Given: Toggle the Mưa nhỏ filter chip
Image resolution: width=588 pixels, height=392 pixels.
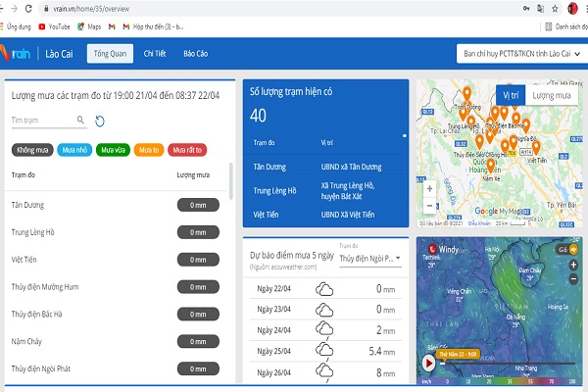Looking at the screenshot, I should 74,150.
